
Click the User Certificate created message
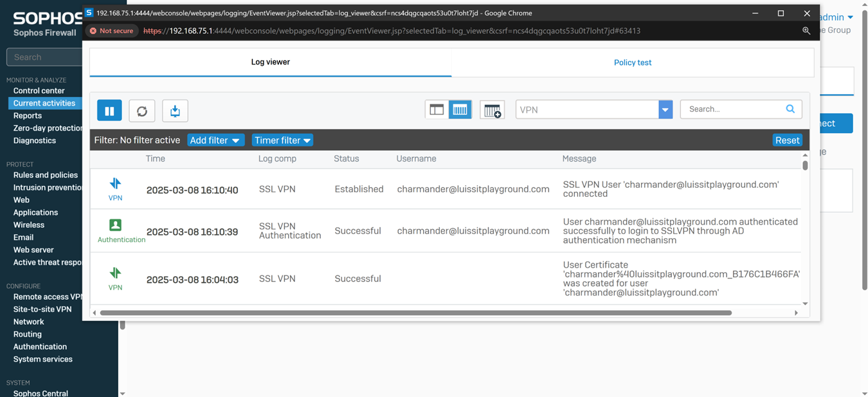(682, 279)
